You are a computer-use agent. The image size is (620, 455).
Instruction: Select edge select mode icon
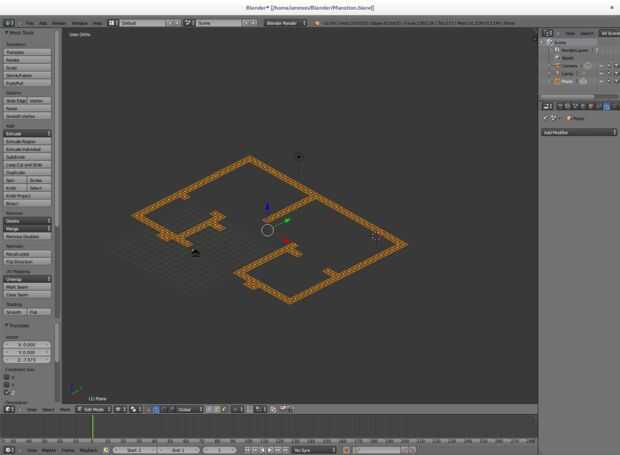click(x=217, y=409)
